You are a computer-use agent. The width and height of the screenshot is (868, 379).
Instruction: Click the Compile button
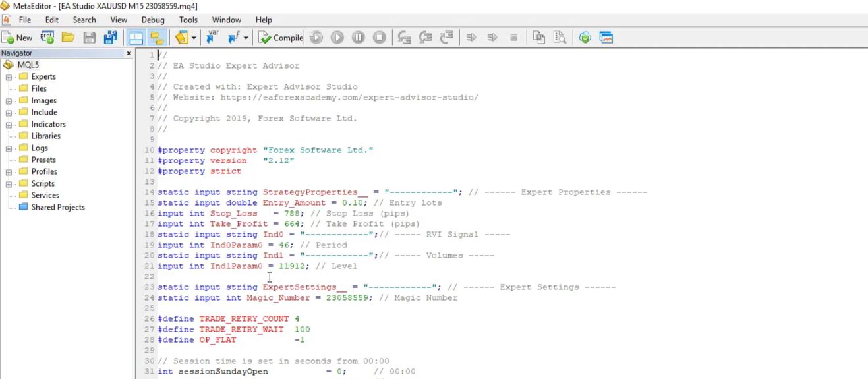[x=281, y=38]
